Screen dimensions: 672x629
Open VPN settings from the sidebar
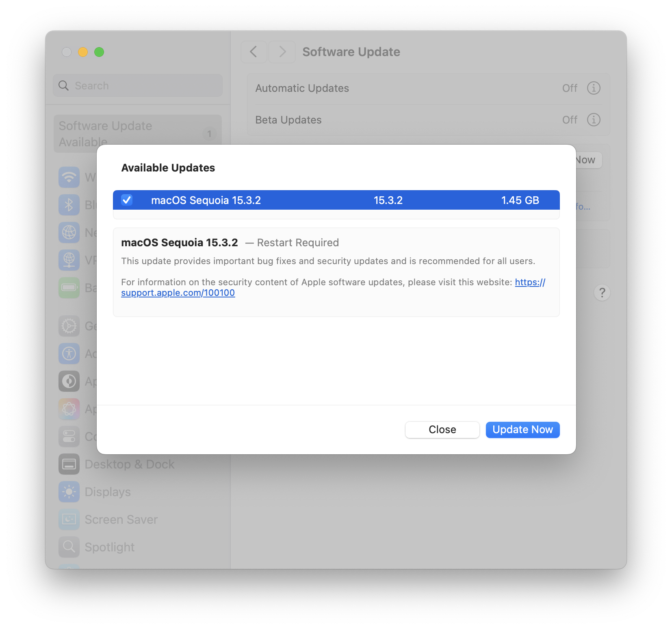[69, 260]
